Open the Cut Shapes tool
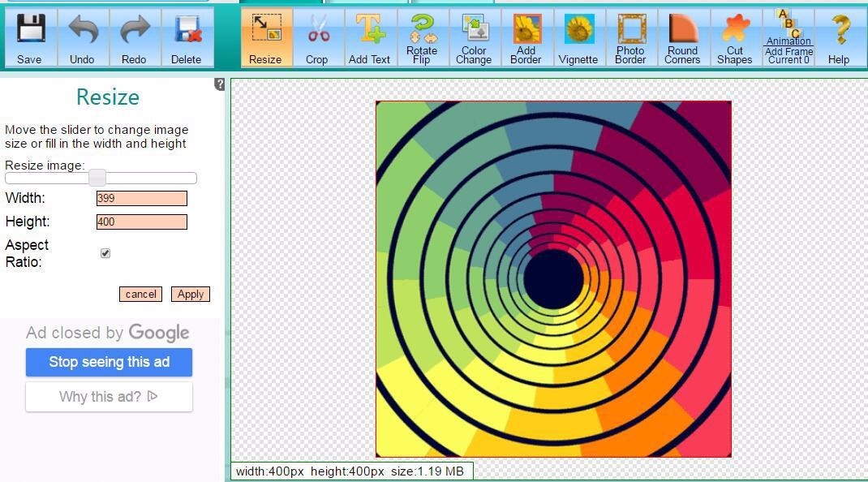Viewport: 868px width, 482px height. click(x=735, y=37)
